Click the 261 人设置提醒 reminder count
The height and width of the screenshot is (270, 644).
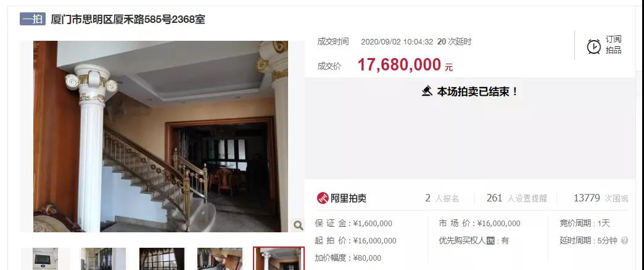point(517,198)
